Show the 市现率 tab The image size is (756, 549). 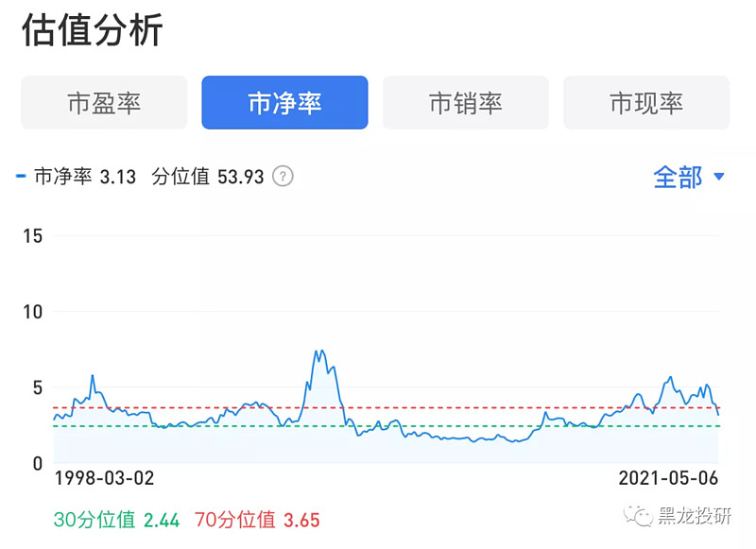click(x=646, y=103)
